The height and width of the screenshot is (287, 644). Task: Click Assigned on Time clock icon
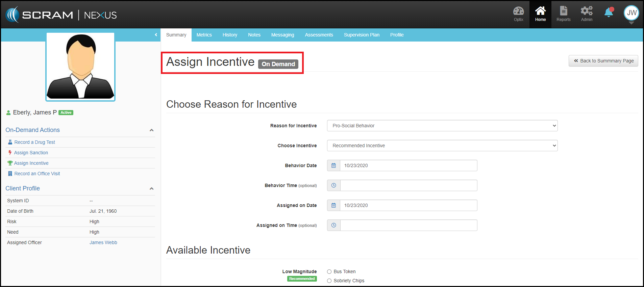333,225
